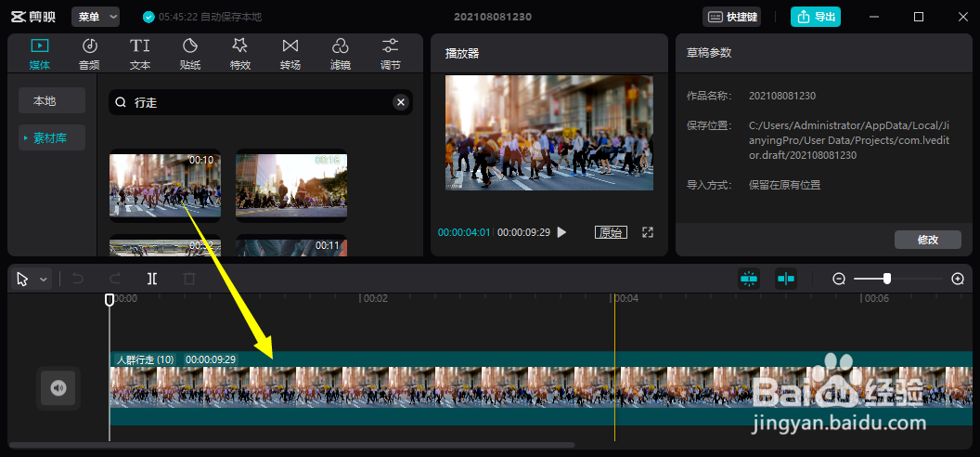Switch to the 特效 effects tab
The image size is (980, 457).
point(240,55)
